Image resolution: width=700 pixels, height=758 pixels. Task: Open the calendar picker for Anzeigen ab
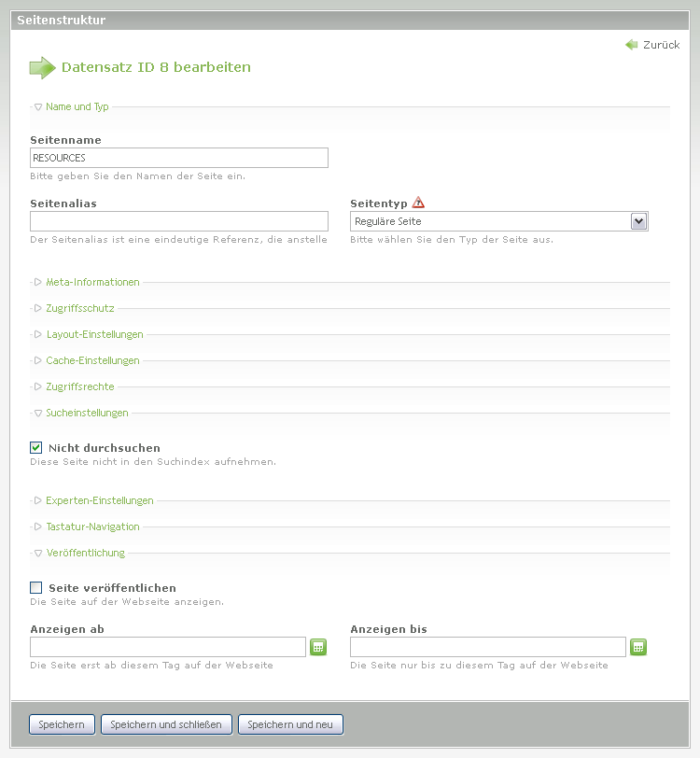(317, 647)
